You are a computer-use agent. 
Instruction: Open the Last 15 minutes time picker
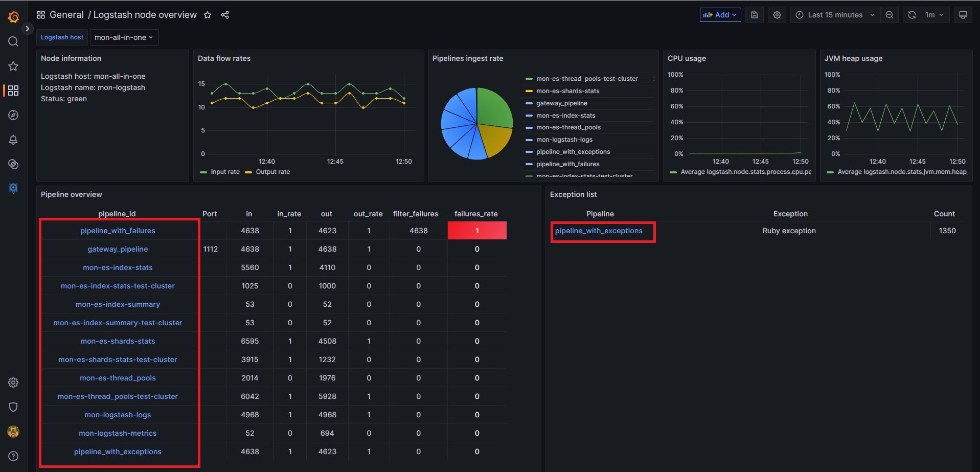pyautogui.click(x=835, y=15)
